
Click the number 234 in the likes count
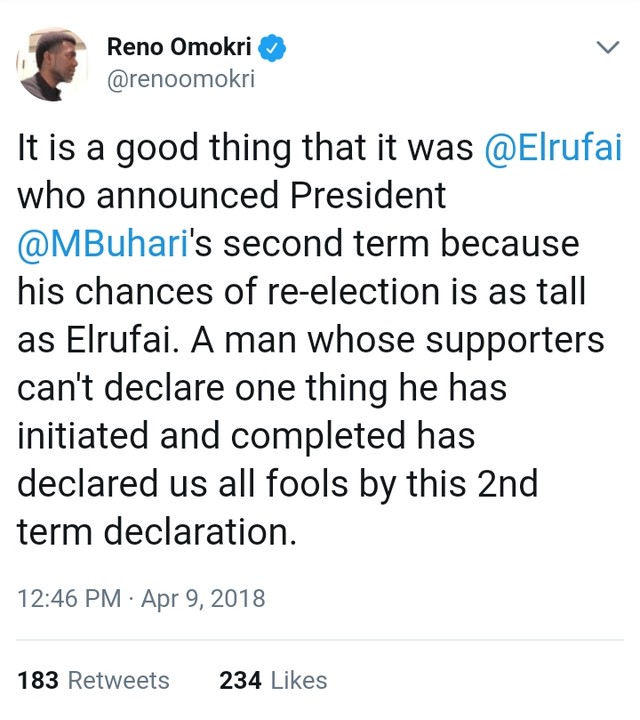pos(240,680)
